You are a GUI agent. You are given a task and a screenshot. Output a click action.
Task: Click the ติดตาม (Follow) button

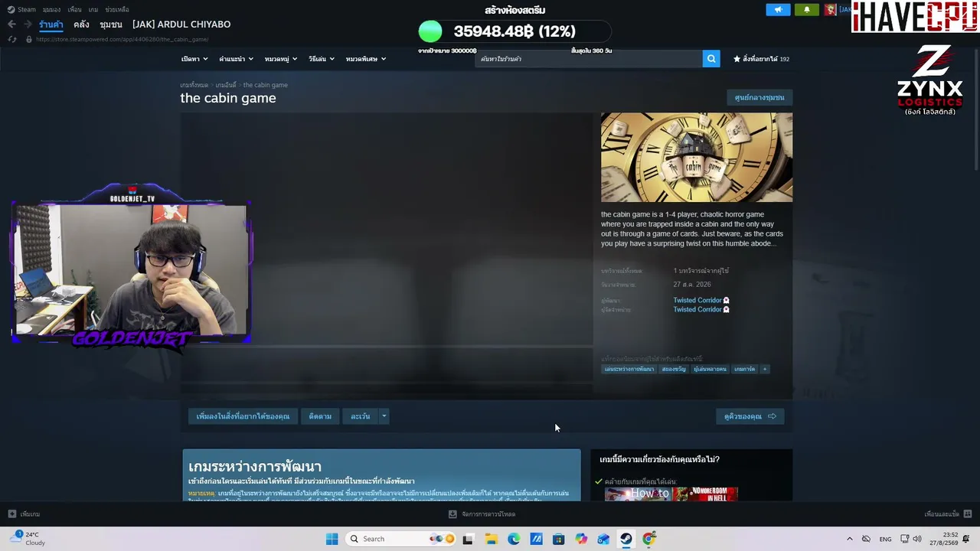(x=320, y=416)
